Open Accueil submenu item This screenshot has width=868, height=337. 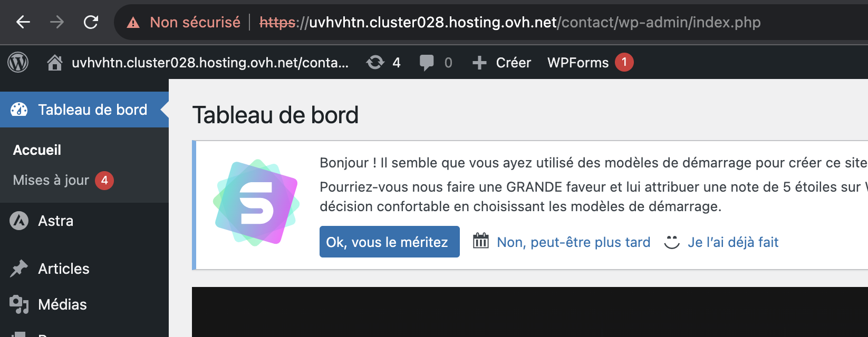point(37,150)
